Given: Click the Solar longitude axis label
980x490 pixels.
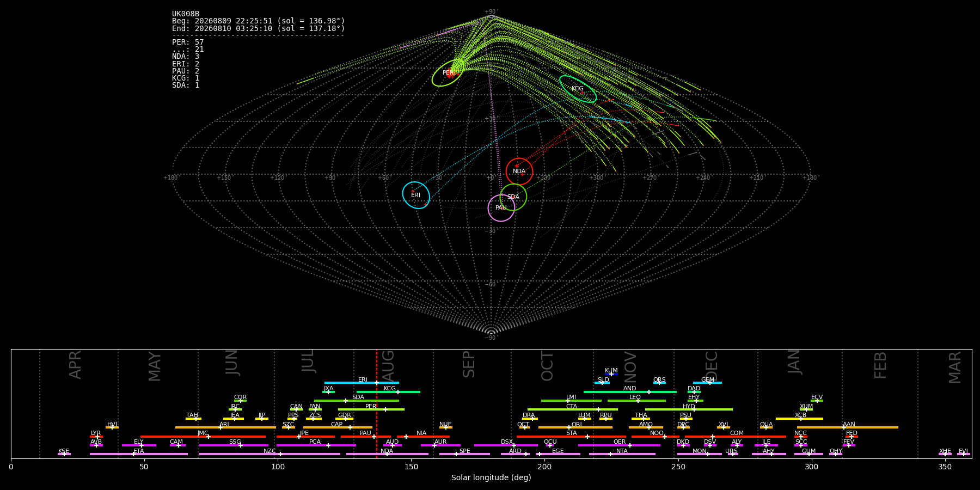Looking at the screenshot, I should pos(491,477).
